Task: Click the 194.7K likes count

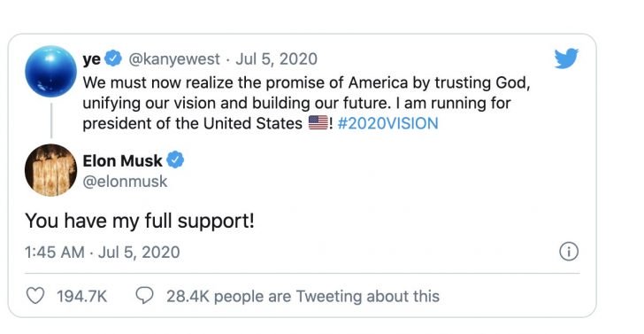Action: tap(81, 296)
